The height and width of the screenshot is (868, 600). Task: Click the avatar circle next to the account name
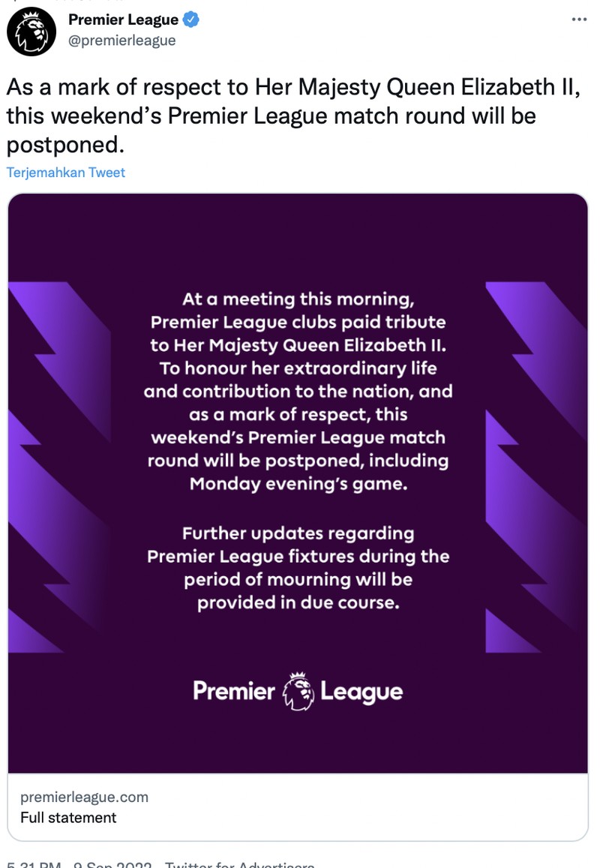[x=31, y=32]
